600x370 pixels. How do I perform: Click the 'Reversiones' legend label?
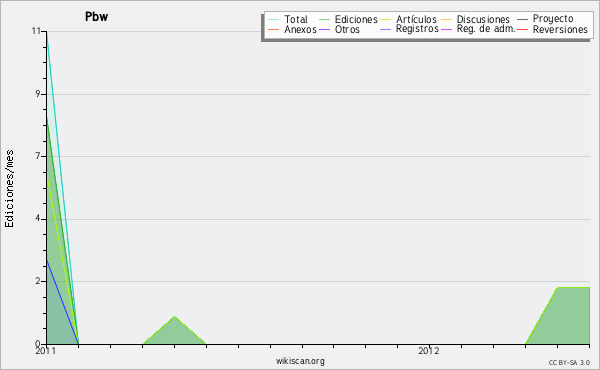click(x=560, y=29)
